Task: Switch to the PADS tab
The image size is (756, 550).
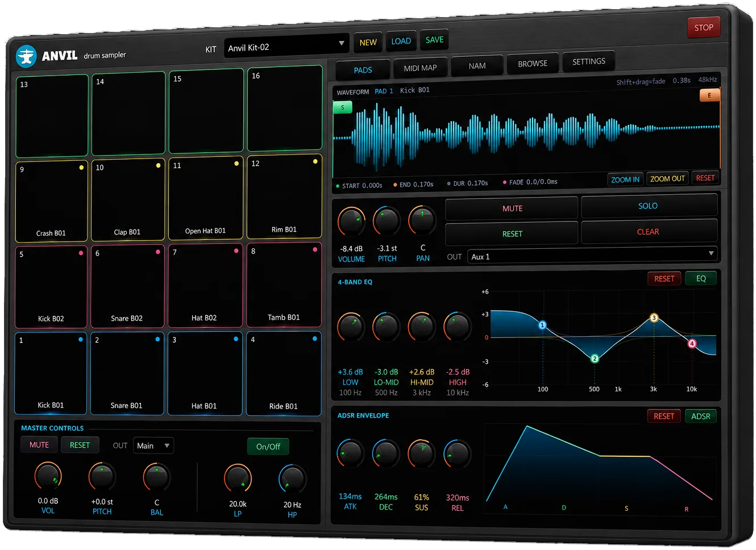Action: 363,70
